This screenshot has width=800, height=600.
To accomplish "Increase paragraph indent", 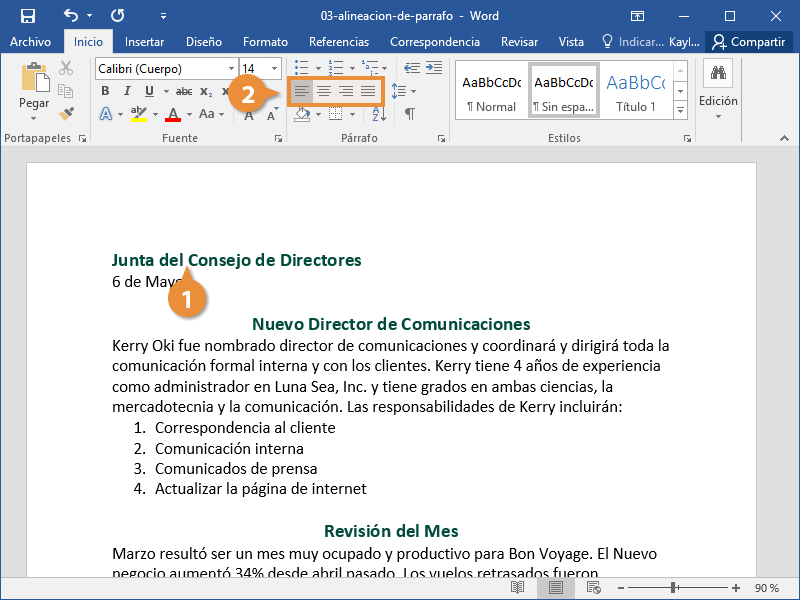I will coord(434,67).
